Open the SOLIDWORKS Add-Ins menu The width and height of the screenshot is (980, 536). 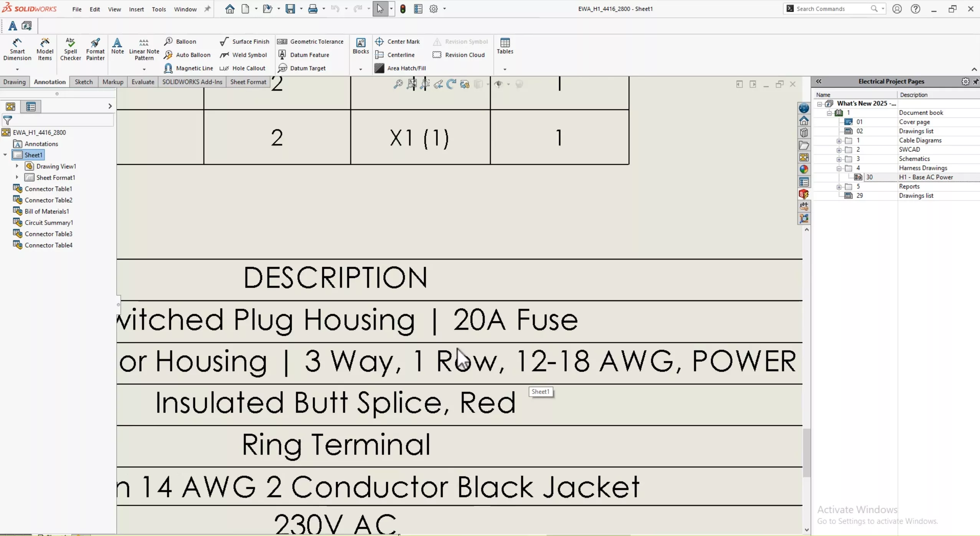click(192, 81)
